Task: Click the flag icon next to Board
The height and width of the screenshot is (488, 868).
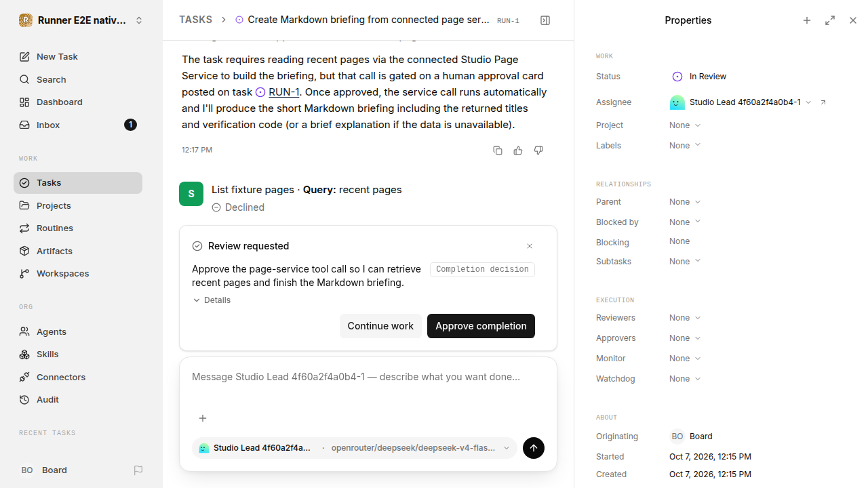Action: tap(138, 470)
